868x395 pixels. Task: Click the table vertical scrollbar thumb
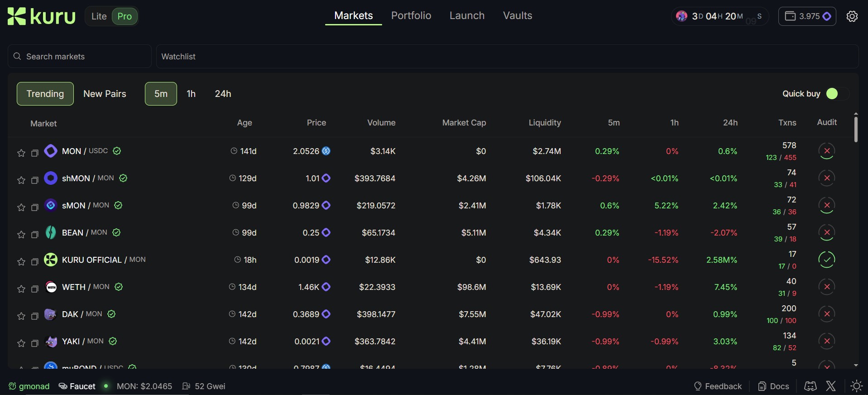pos(856,129)
